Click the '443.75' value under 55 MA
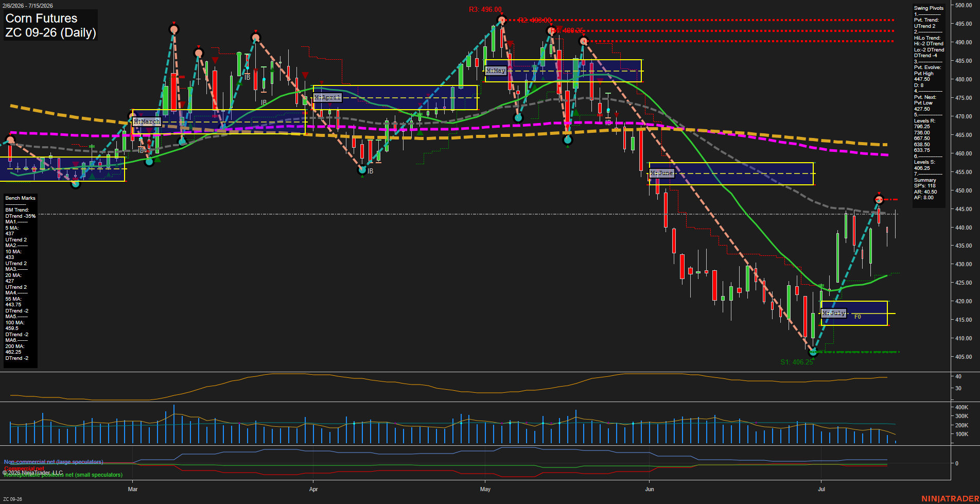This screenshot has width=980, height=504. [x=13, y=305]
